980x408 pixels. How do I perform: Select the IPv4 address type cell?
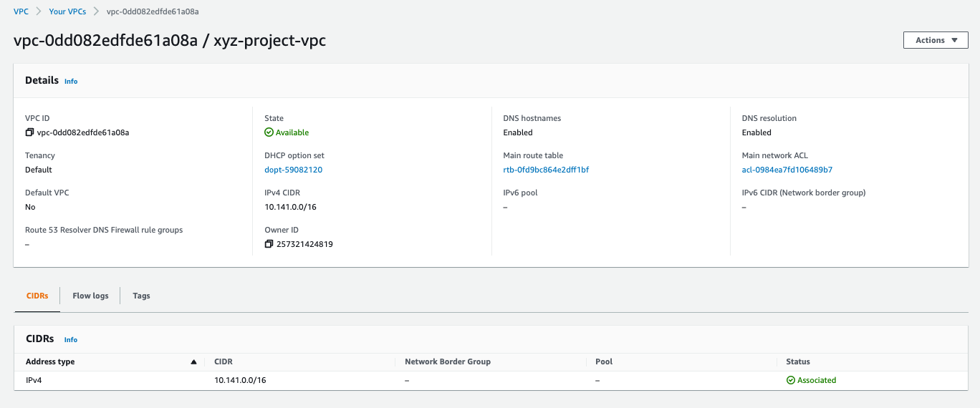pyautogui.click(x=34, y=380)
